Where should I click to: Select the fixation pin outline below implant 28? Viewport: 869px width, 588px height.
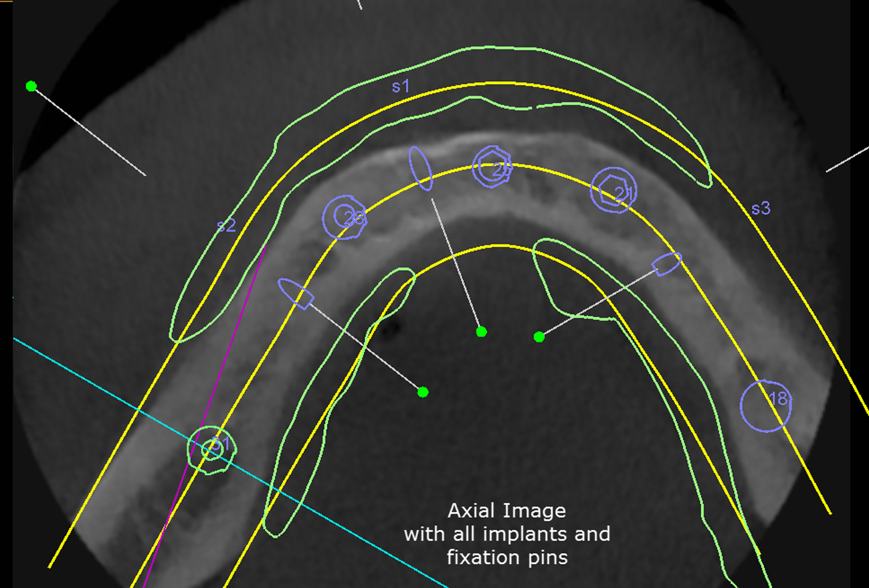coord(296,294)
